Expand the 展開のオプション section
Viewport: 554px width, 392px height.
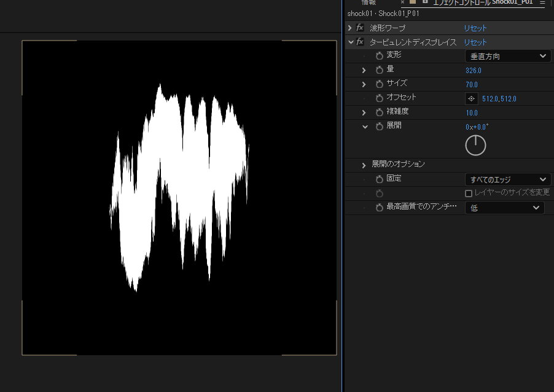coord(364,165)
